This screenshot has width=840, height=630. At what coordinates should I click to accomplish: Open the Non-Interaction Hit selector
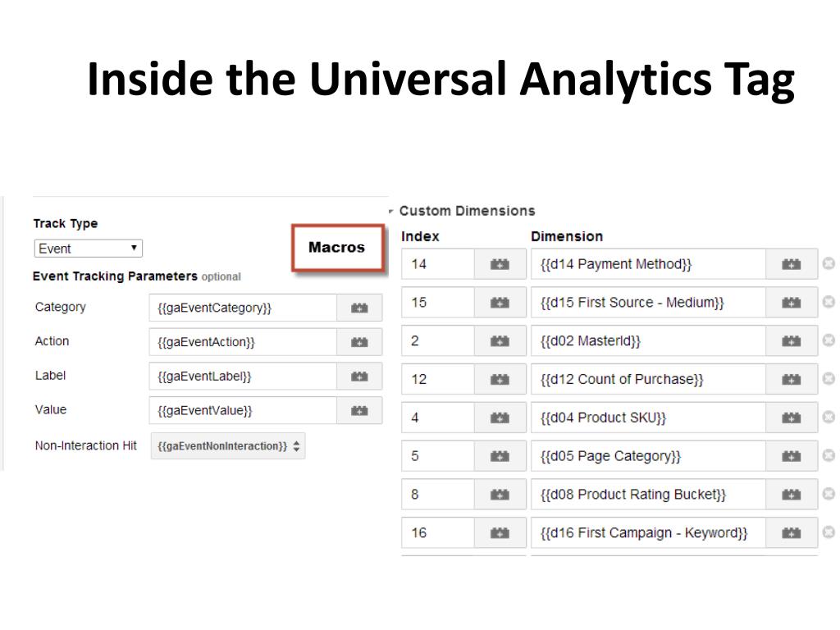tap(228, 445)
